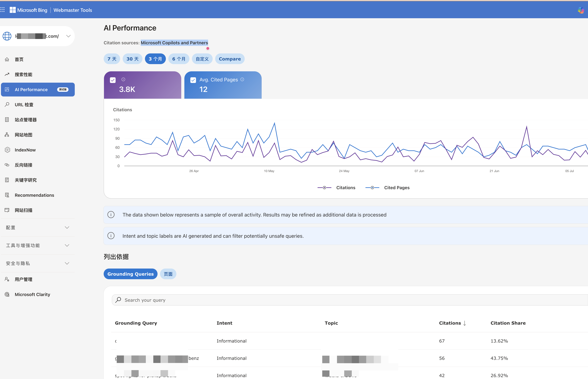
Task: Click the Recommendations icon
Action: 7,195
